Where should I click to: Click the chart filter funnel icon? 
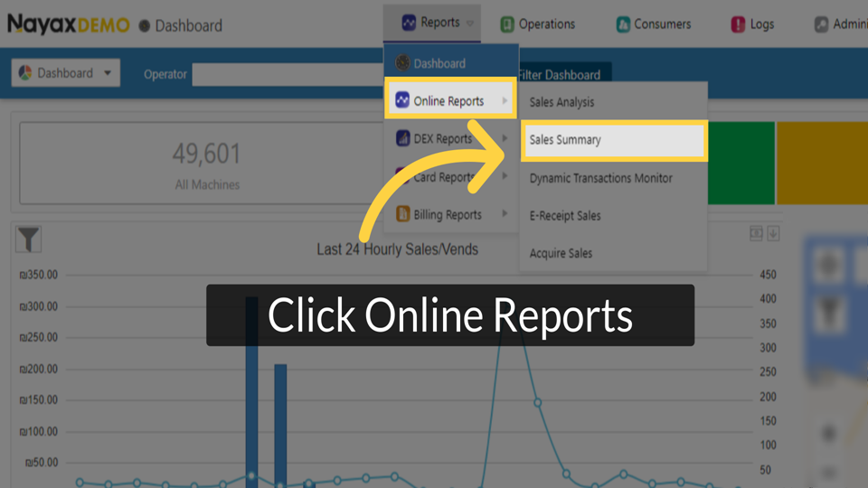[x=28, y=239]
